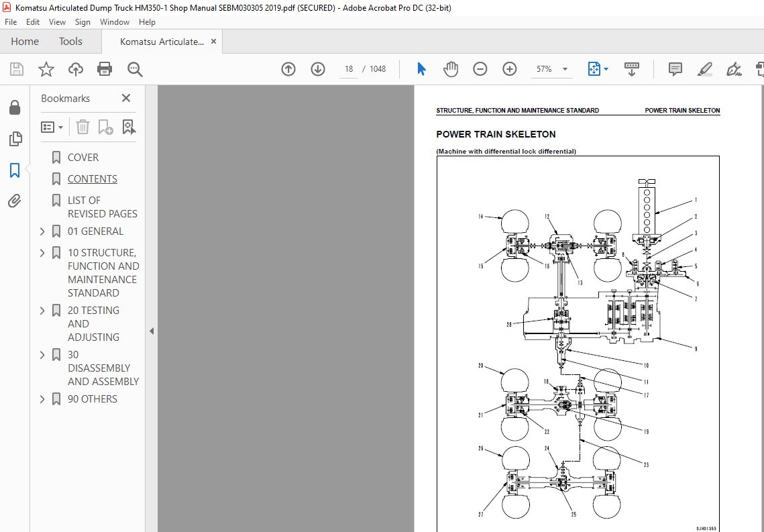Select the 01 GENERAL bookmark label

coord(95,231)
